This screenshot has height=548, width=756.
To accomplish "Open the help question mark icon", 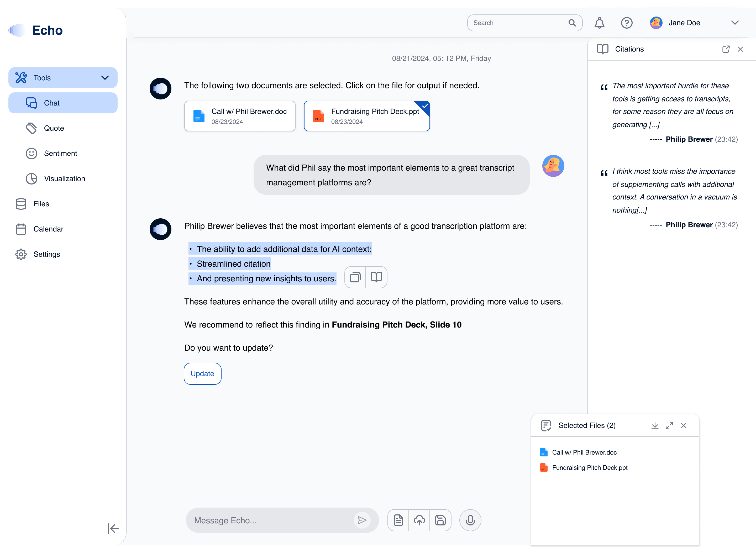I will coord(627,23).
